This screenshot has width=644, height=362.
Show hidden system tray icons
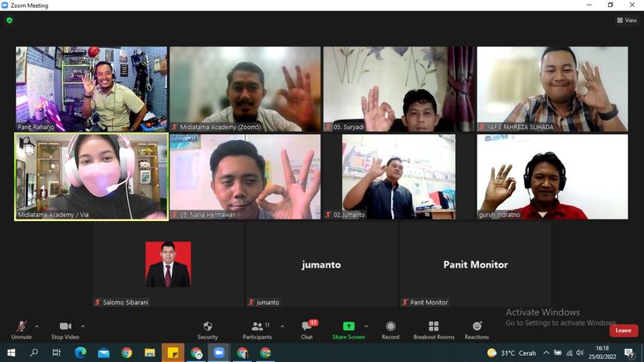pos(546,353)
